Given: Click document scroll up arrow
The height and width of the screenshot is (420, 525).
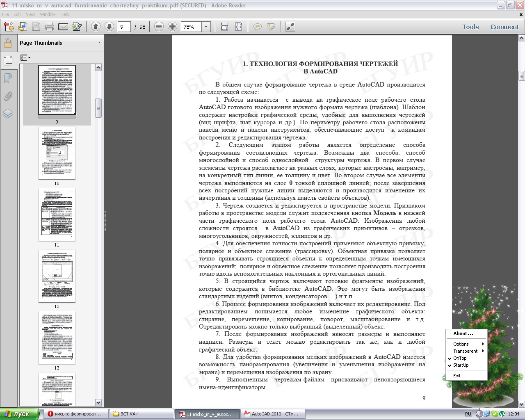Looking at the screenshot, I should (522, 38).
